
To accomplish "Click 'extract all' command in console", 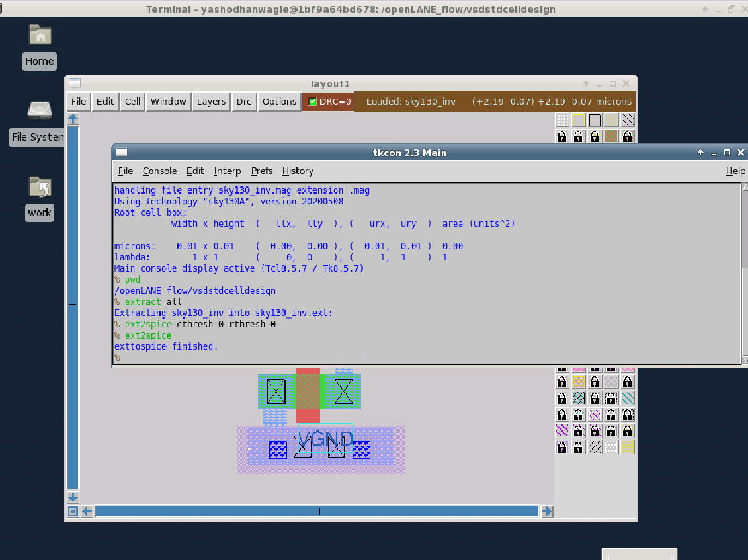I will pyautogui.click(x=153, y=301).
